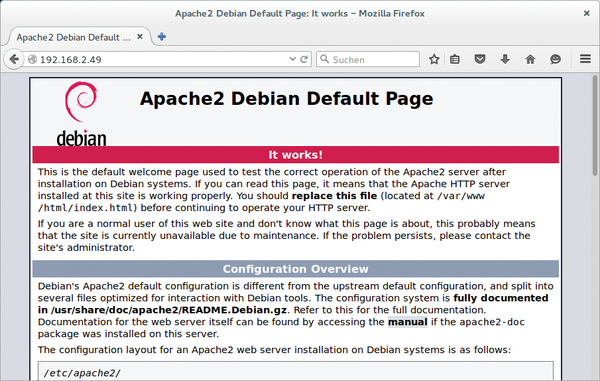Click the "fully documented" bold text
This screenshot has height=381, width=600.
tap(501, 298)
